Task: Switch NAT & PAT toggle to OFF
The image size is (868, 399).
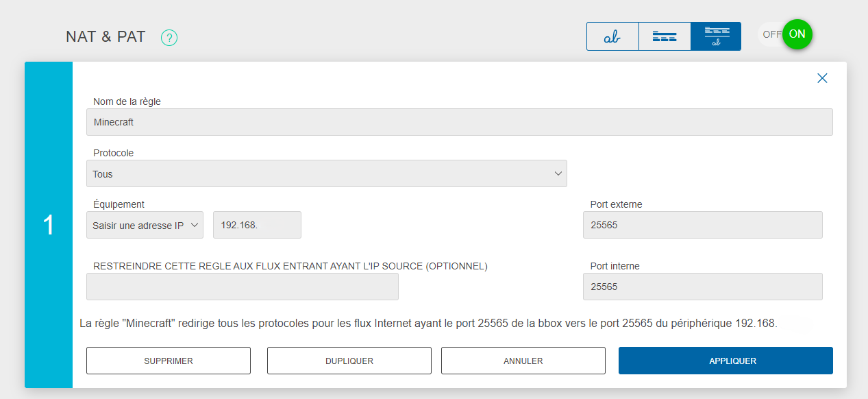Action: 771,34
